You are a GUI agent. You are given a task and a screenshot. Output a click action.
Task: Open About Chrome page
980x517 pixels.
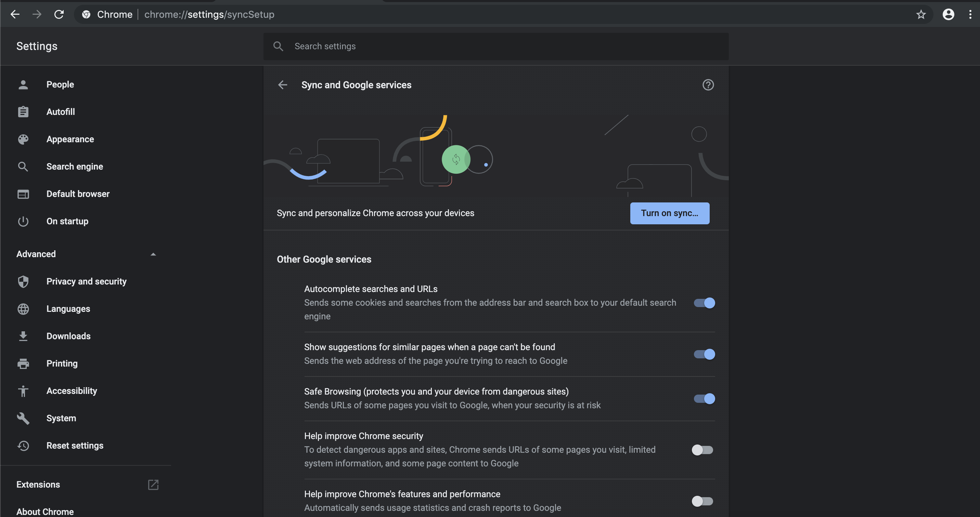(x=45, y=512)
